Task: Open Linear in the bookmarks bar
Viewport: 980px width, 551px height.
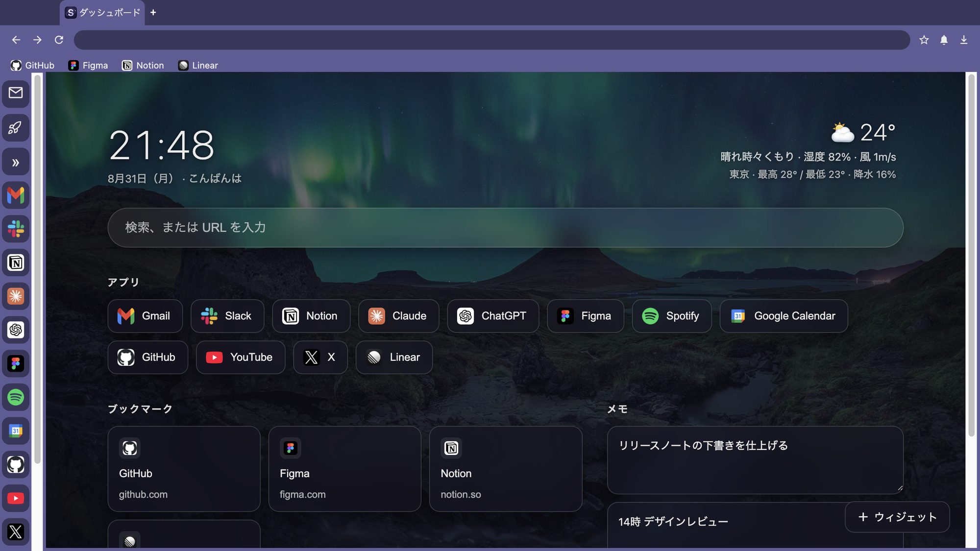Action: point(198,65)
